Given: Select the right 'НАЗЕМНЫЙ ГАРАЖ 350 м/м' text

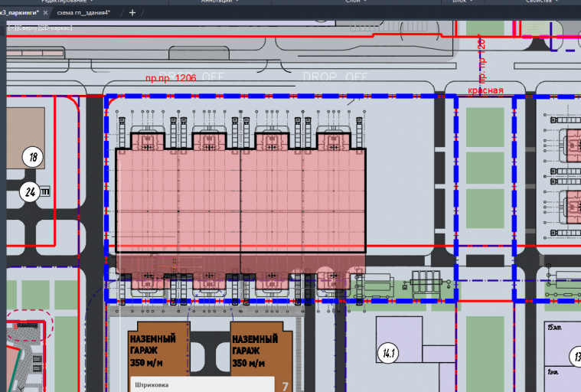Looking at the screenshot, I should point(255,351).
